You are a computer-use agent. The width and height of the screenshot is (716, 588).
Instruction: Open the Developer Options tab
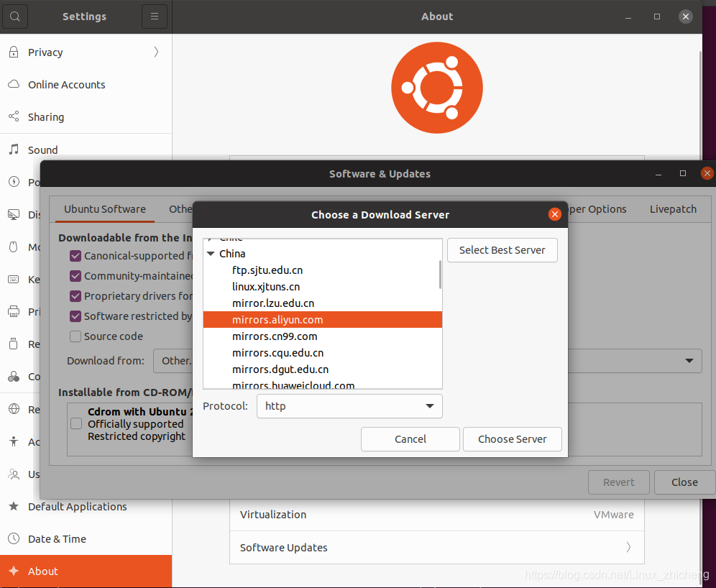click(x=597, y=209)
